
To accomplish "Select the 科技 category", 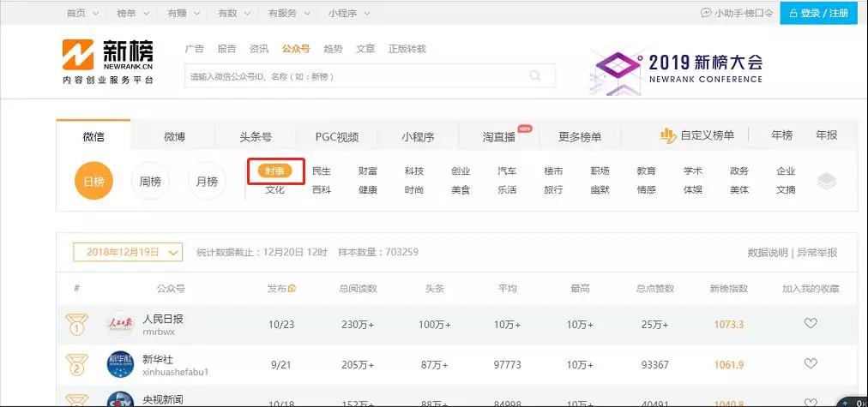I will pyautogui.click(x=414, y=171).
